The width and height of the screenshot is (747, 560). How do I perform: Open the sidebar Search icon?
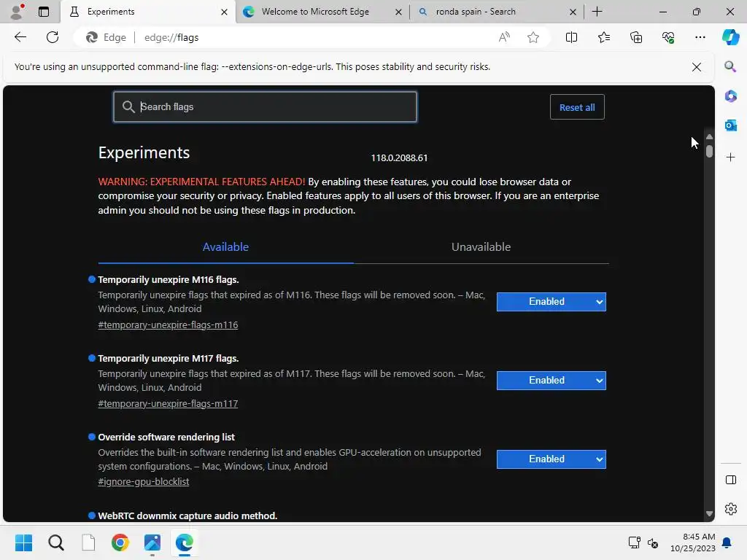pos(731,66)
